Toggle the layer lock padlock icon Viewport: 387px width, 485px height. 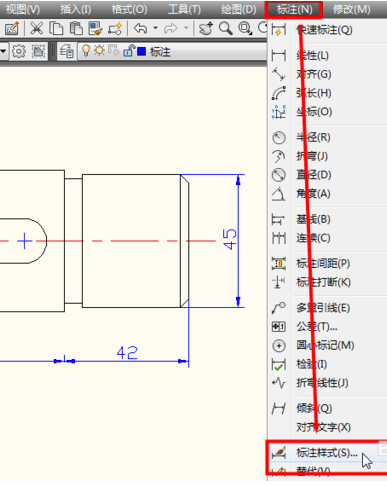coord(129,51)
